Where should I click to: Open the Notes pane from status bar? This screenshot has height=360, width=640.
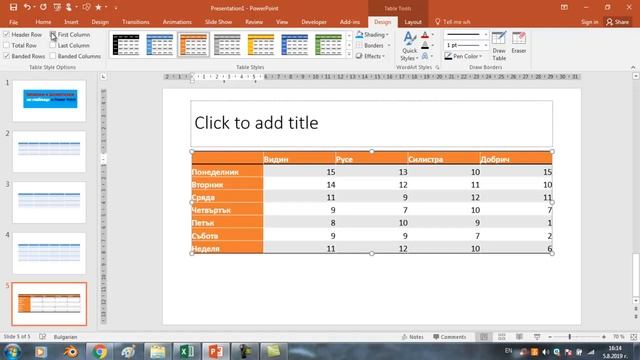tap(413, 337)
